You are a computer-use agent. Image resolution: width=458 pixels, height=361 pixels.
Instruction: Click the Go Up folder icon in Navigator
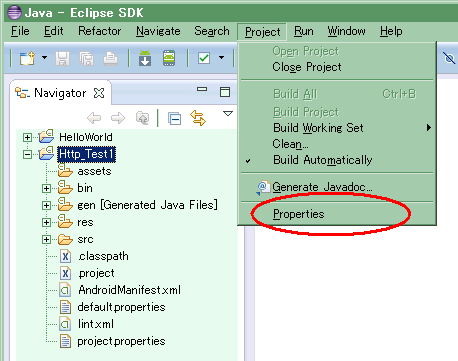tap(143, 118)
